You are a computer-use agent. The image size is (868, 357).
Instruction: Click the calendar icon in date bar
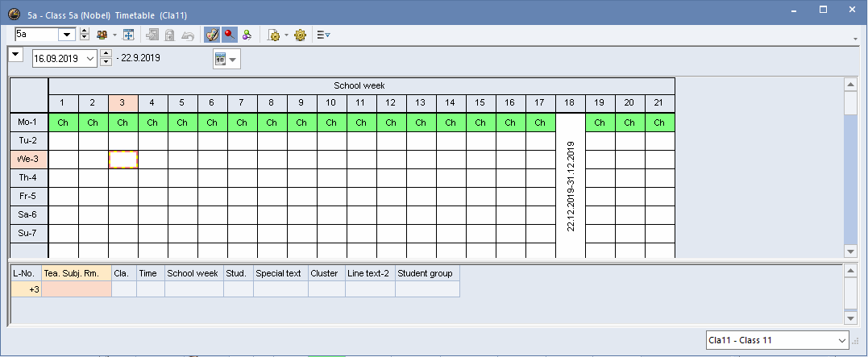click(220, 59)
